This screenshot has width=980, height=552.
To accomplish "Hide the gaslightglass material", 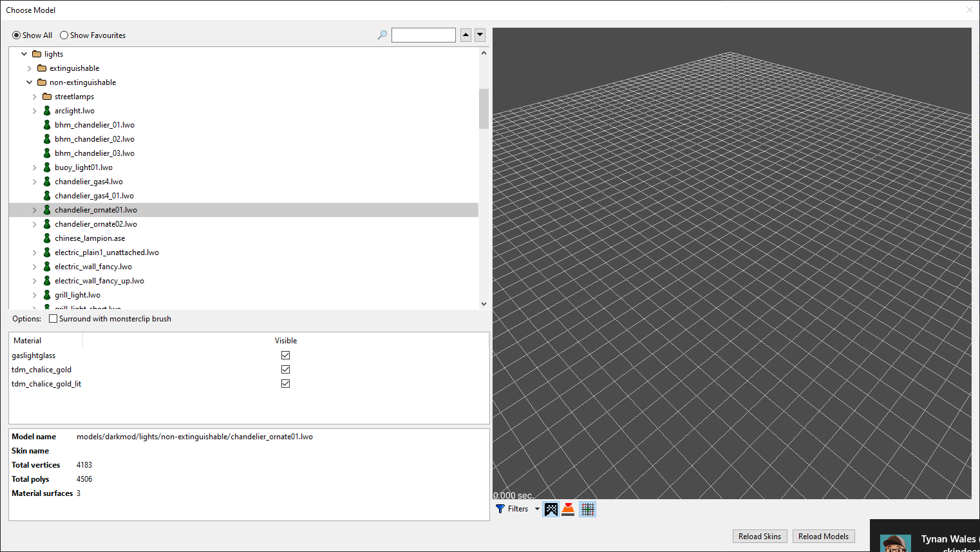I will coord(286,356).
